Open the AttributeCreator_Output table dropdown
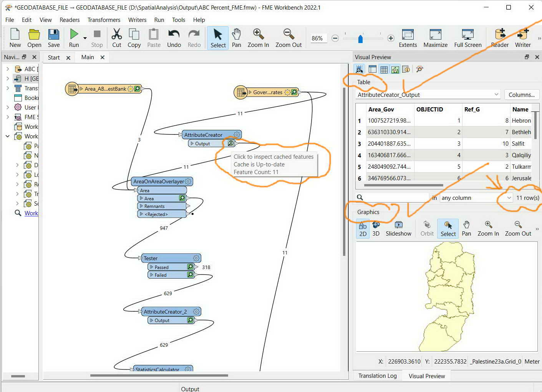Image resolution: width=542 pixels, height=392 pixels. pyautogui.click(x=496, y=95)
